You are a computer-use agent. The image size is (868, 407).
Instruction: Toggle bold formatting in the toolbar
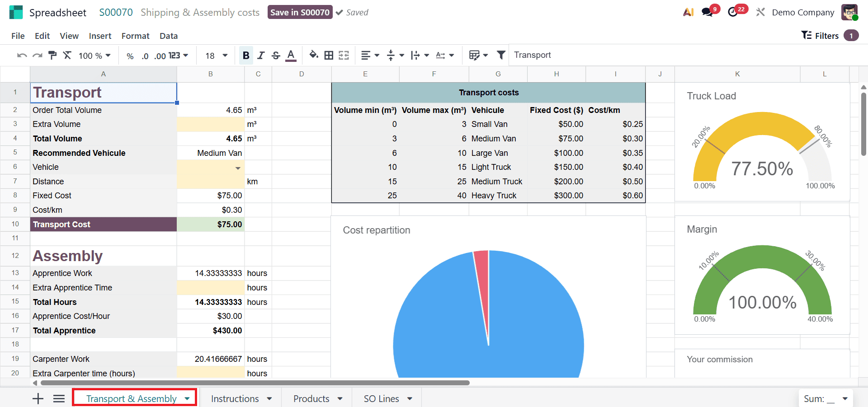click(x=245, y=55)
